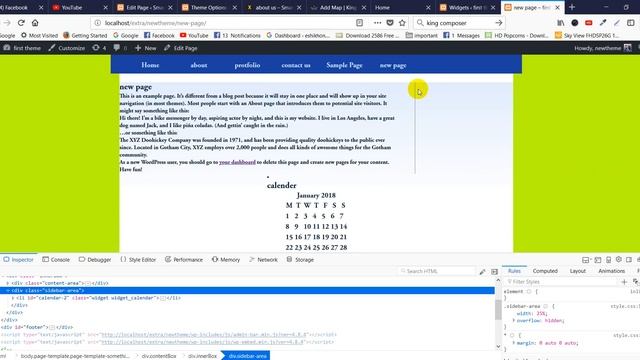Click Customize in WordPress admin bar
Screen dimensions: 640x360
(x=67, y=48)
